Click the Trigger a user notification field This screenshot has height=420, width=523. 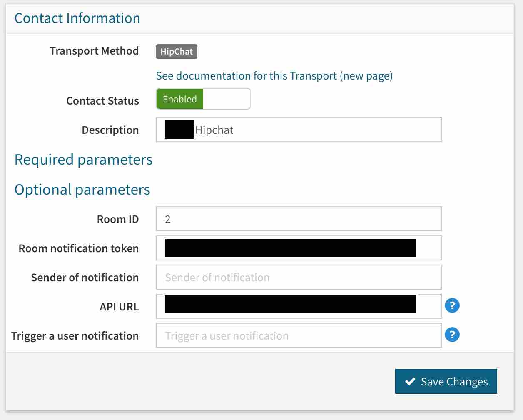[x=299, y=335]
